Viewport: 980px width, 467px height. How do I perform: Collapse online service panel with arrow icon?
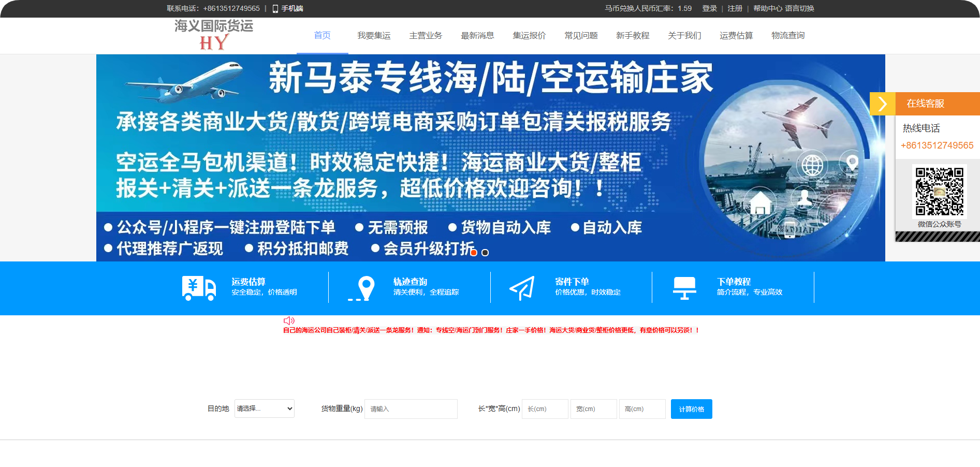pyautogui.click(x=882, y=104)
